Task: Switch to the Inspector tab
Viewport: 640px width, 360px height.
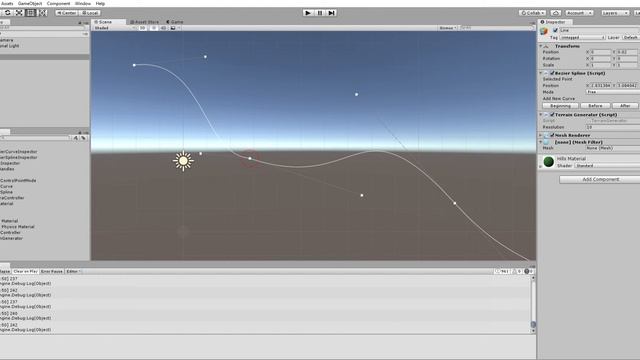Action: pyautogui.click(x=556, y=22)
